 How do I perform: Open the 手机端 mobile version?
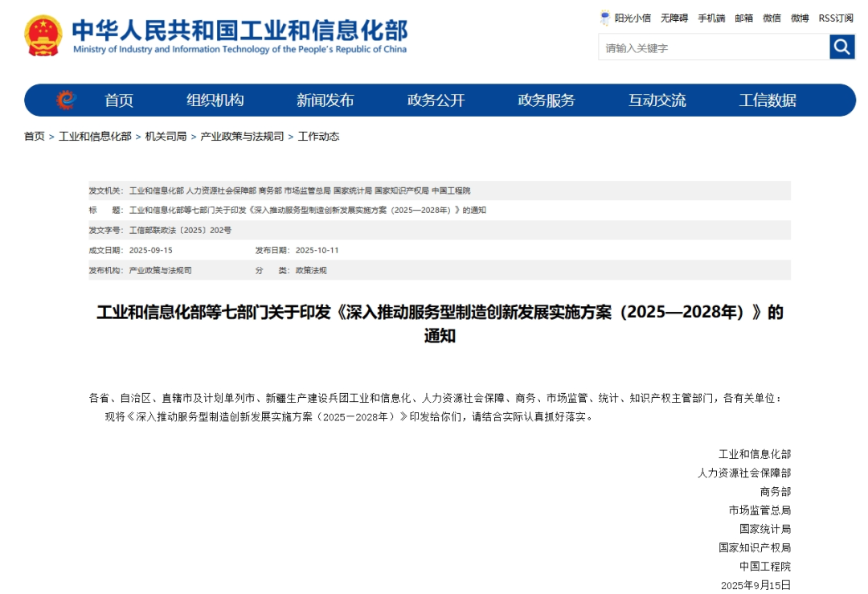[712, 18]
